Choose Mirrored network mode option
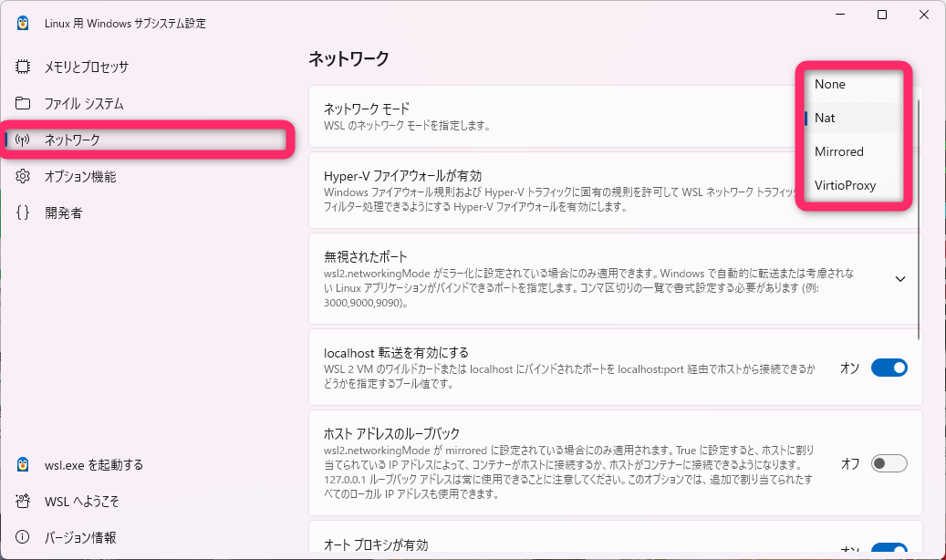 click(853, 151)
